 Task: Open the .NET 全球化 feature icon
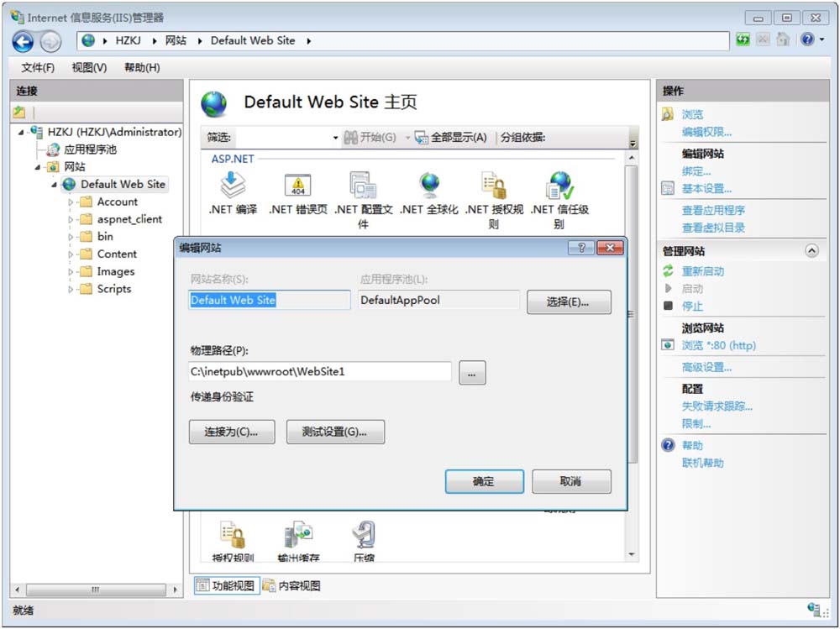(x=428, y=194)
